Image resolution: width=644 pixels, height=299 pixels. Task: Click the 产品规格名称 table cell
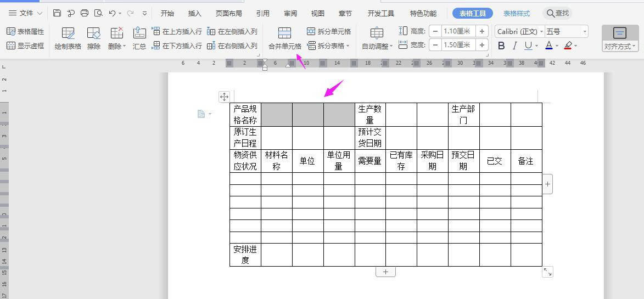point(245,115)
